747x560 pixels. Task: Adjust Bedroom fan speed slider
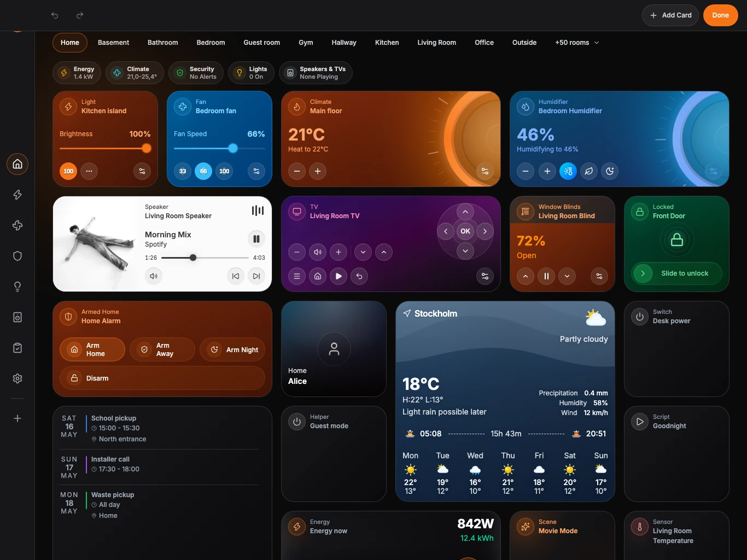point(219,148)
